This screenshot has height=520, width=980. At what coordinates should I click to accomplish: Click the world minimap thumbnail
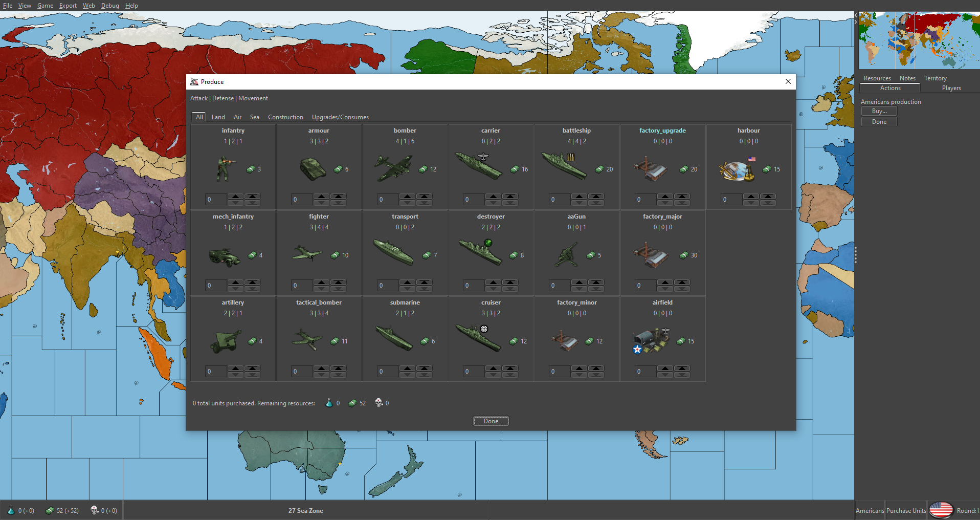pos(919,40)
